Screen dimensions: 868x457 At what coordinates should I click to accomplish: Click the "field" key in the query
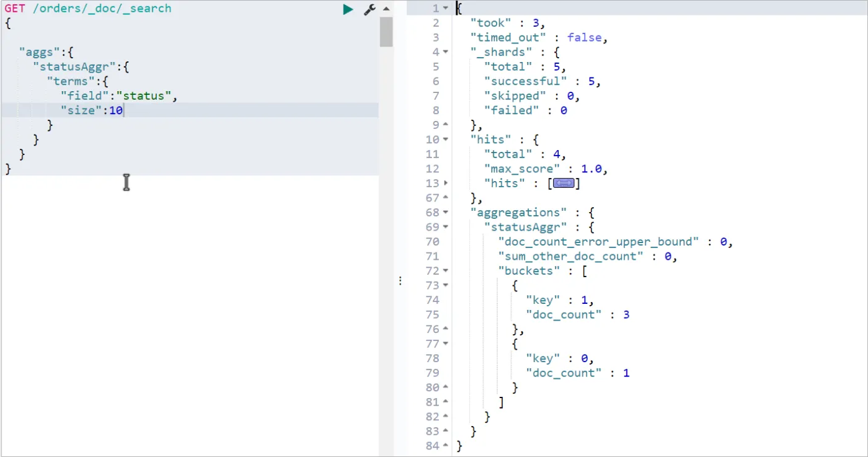pyautogui.click(x=84, y=96)
